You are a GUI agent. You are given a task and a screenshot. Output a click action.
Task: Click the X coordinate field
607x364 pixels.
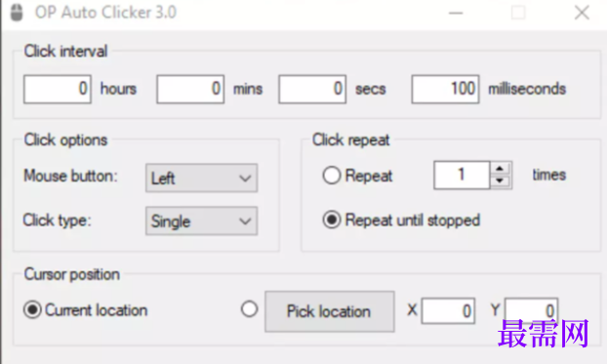tap(448, 310)
